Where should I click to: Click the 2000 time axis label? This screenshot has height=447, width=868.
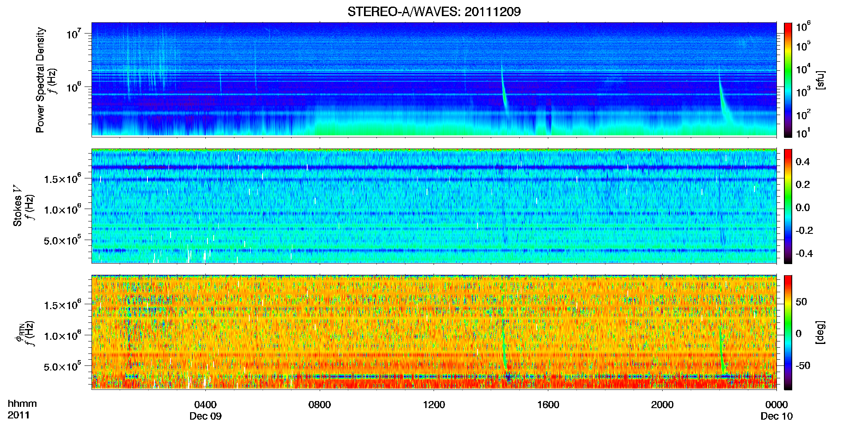pyautogui.click(x=662, y=405)
